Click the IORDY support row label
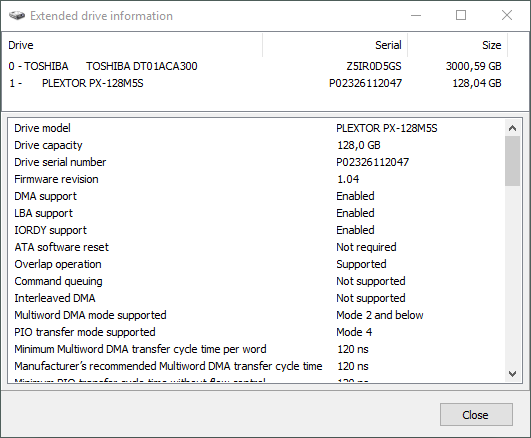This screenshot has height=438, width=531. [50, 230]
